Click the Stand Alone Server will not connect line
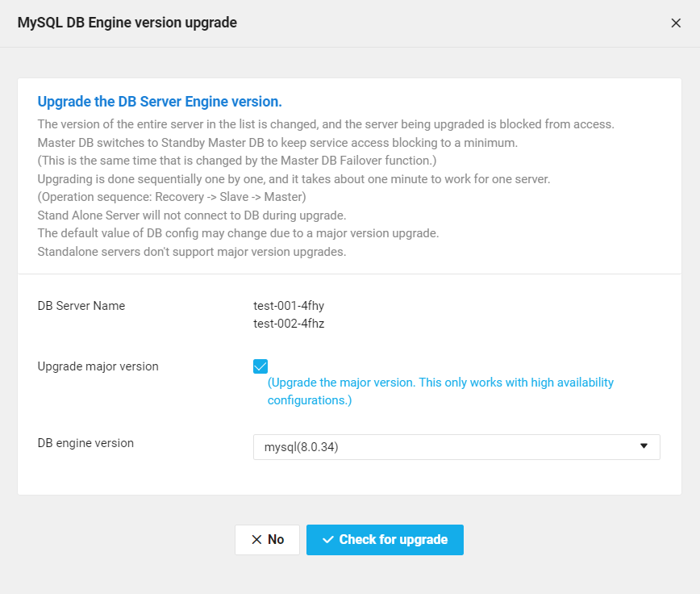This screenshot has width=700, height=594. [x=192, y=215]
